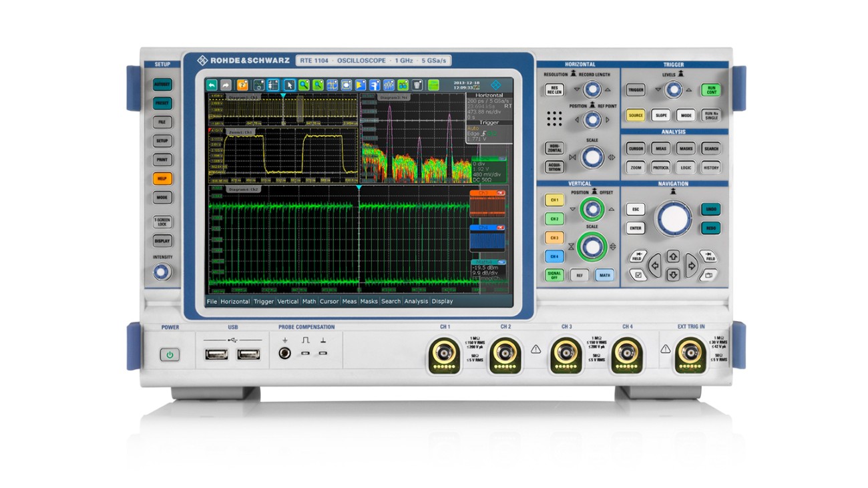Push the navigation left arrow key
The image size is (868, 488).
tap(655, 265)
